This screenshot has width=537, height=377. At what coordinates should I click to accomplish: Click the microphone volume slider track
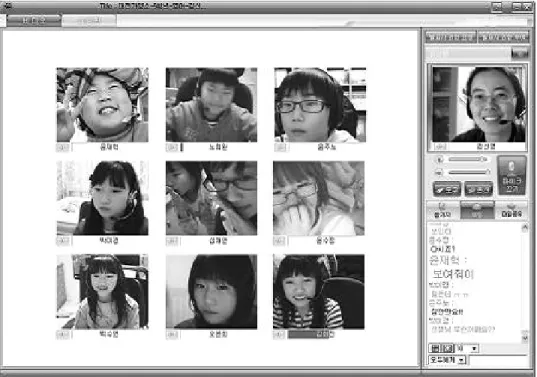[468, 172]
